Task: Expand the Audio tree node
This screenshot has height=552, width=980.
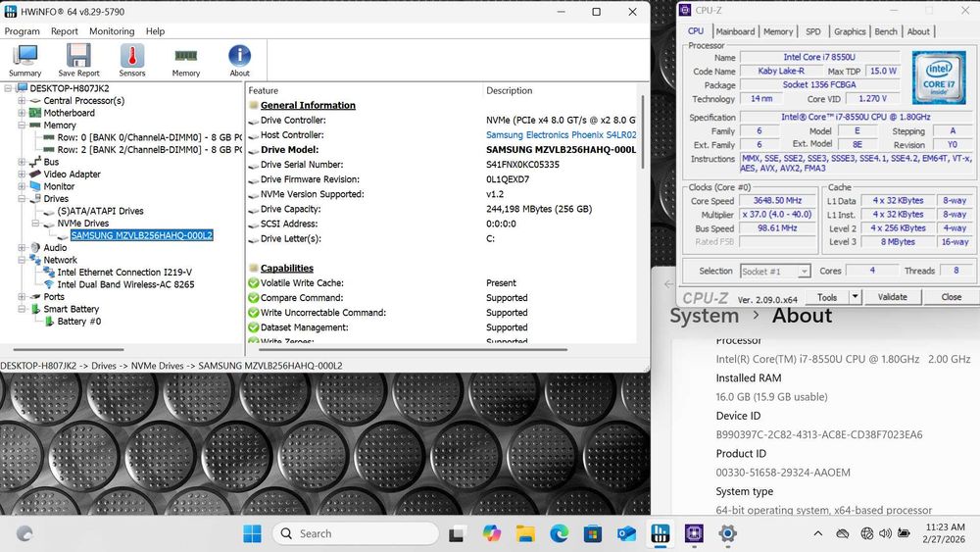Action: point(22,247)
